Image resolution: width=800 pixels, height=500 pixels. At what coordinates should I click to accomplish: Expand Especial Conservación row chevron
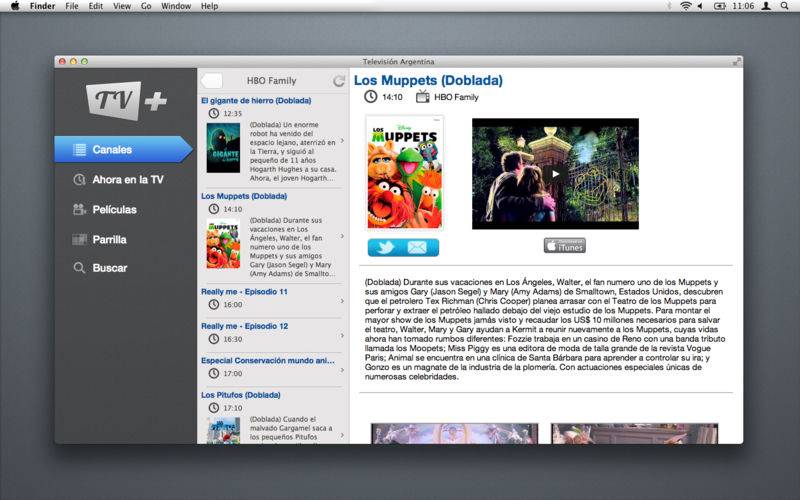click(342, 370)
